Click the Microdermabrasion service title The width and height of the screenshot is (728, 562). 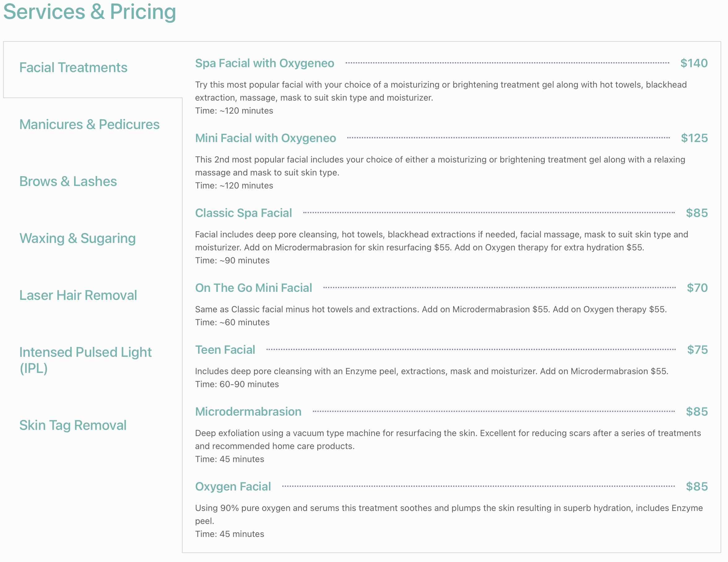pos(248,412)
